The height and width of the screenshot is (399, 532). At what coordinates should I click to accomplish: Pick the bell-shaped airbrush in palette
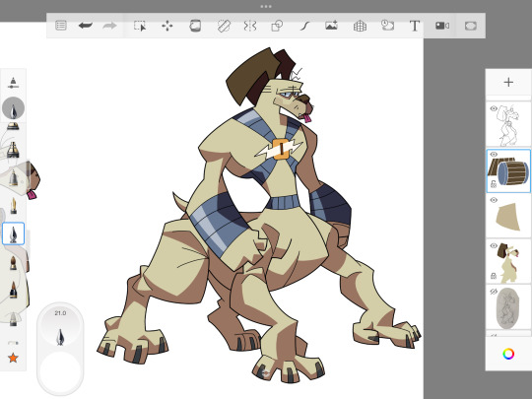tap(13, 177)
